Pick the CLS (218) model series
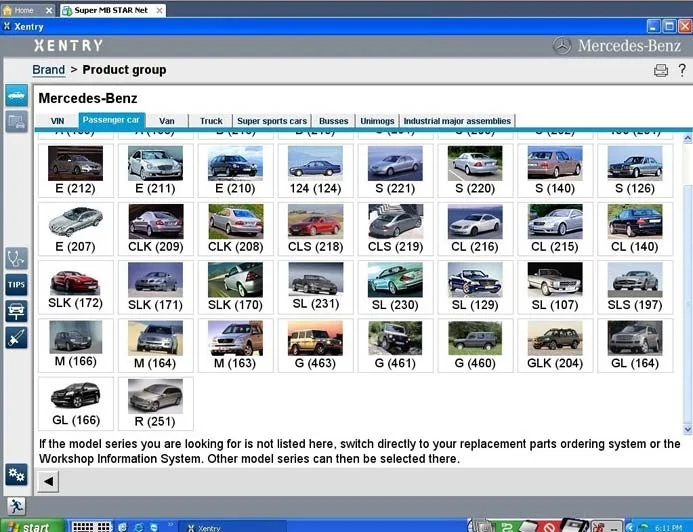 coord(316,229)
